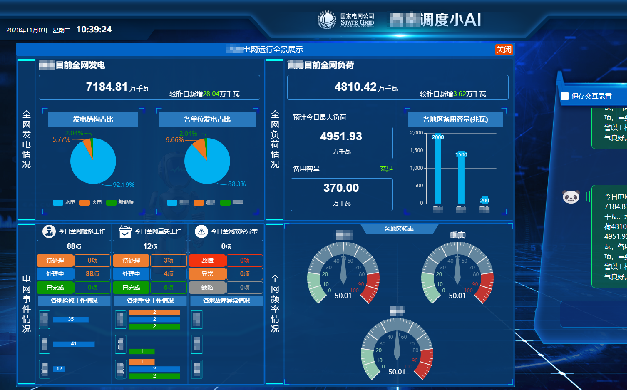
Task: Click the orange status label in 0-count column
Action: coord(208,274)
